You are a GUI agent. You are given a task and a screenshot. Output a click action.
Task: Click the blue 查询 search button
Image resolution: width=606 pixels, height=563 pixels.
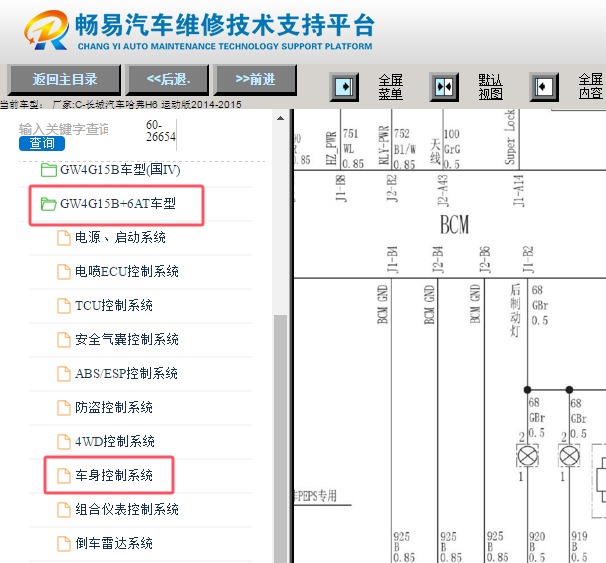[42, 143]
